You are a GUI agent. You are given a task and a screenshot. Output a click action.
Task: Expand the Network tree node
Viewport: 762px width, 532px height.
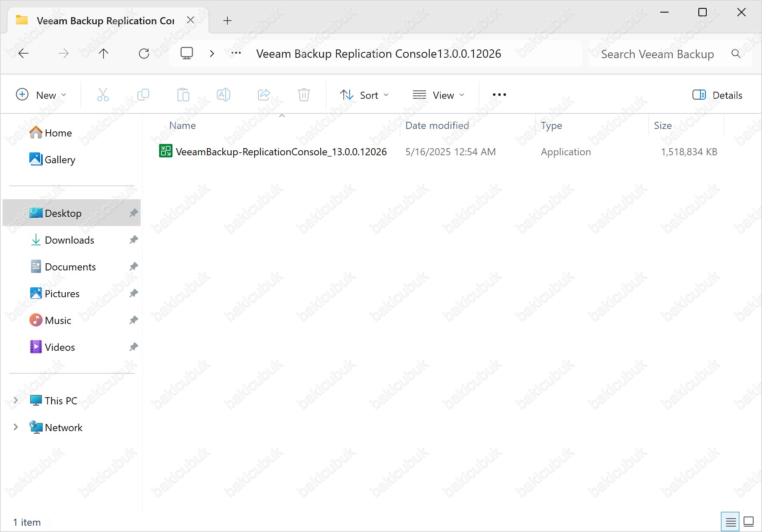pos(16,427)
